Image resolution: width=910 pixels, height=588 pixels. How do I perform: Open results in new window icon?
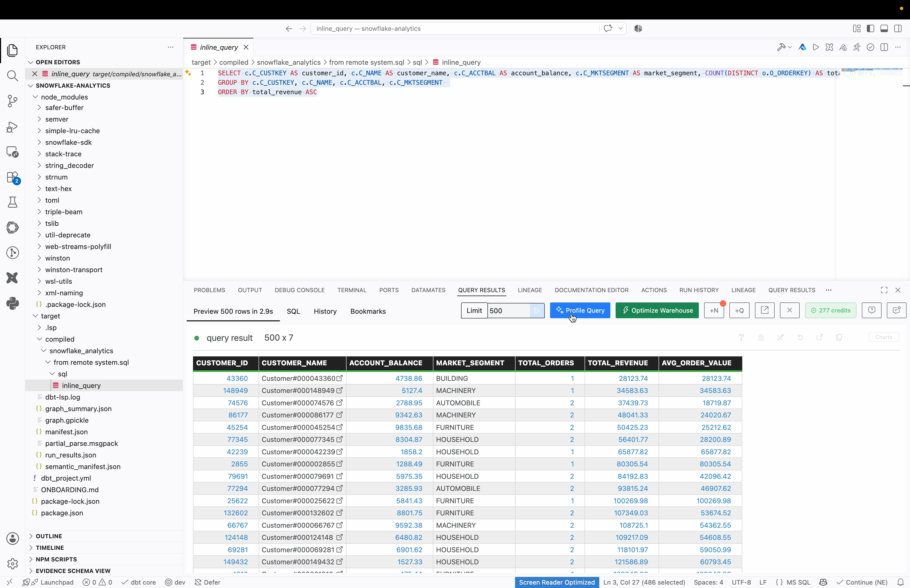[x=764, y=310]
